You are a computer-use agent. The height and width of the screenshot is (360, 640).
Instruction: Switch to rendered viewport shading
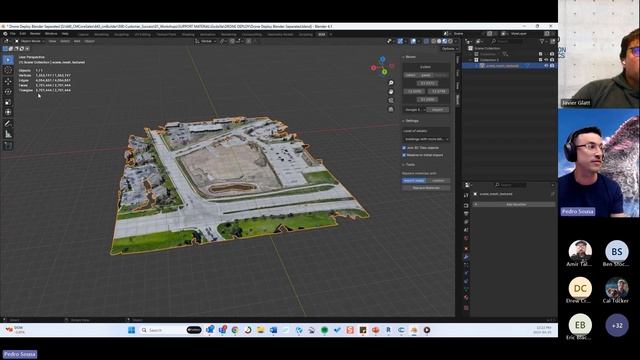pyautogui.click(x=451, y=41)
